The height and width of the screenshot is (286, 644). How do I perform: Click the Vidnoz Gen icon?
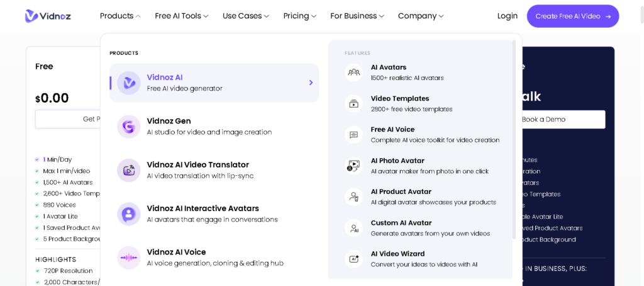(x=129, y=127)
